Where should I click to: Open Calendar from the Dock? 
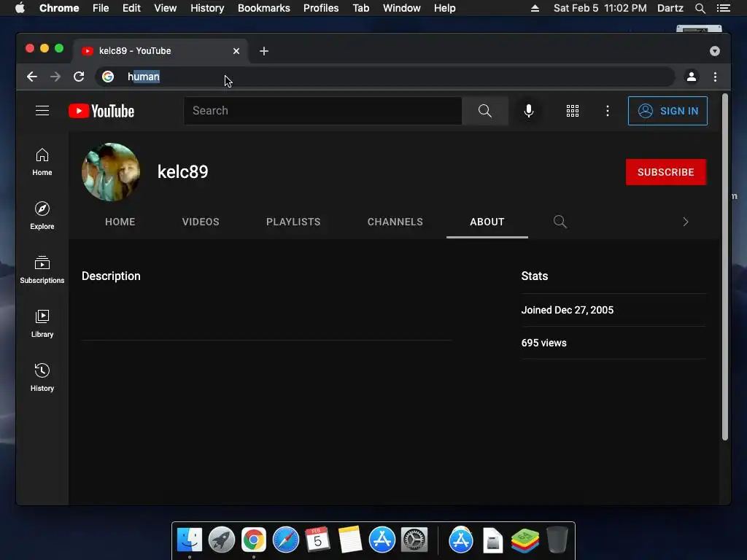[x=318, y=540]
